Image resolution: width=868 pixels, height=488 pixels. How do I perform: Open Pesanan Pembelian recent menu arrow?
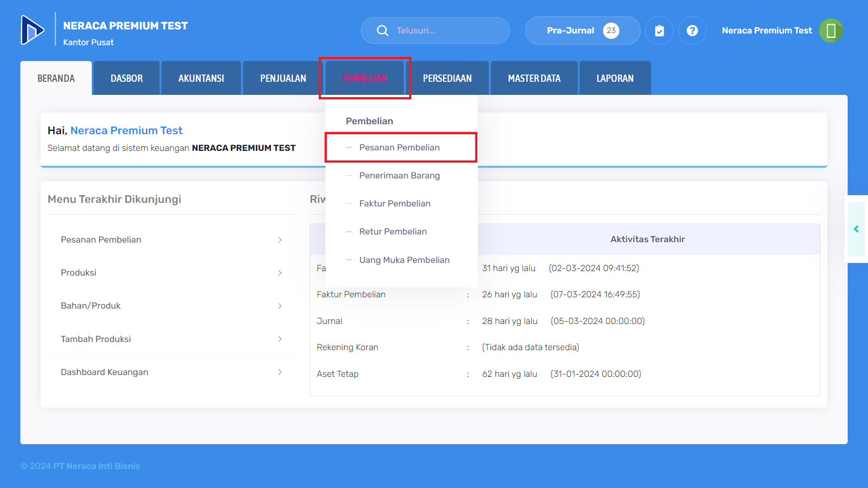pos(280,240)
